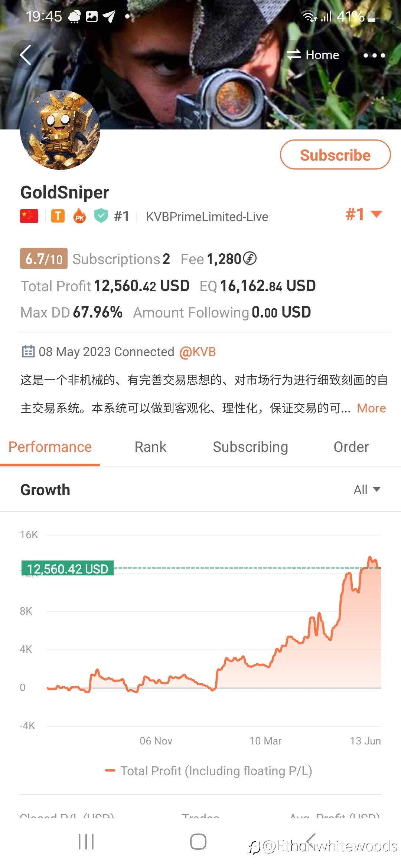The image size is (401, 868).
Task: Tap the calendar icon beside connected date
Action: tap(28, 351)
